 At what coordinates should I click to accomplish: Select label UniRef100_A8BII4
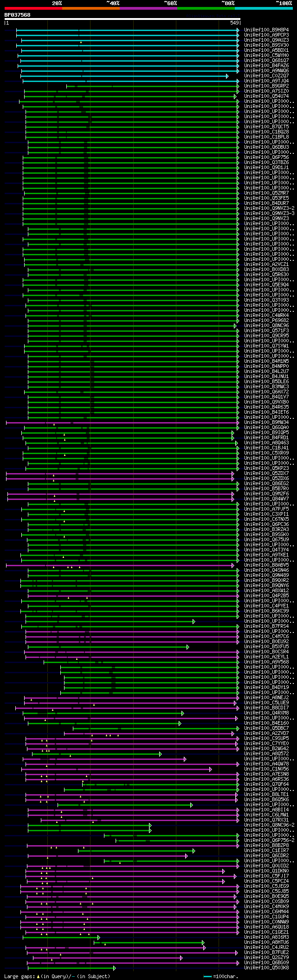(266, 810)
